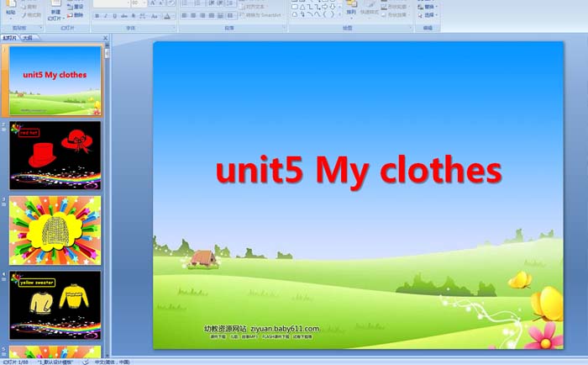588x365 pixels.
Task: Open the Shape Effects (形状效果) menu
Action: tap(396, 15)
